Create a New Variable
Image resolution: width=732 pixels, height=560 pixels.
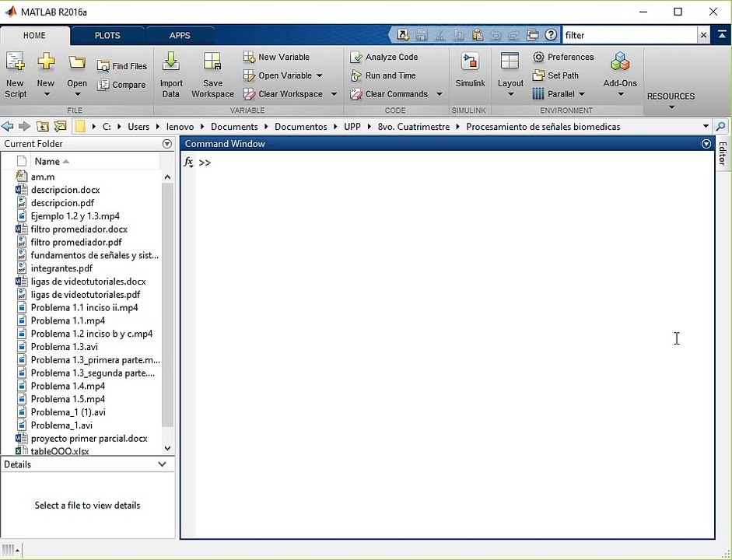276,57
